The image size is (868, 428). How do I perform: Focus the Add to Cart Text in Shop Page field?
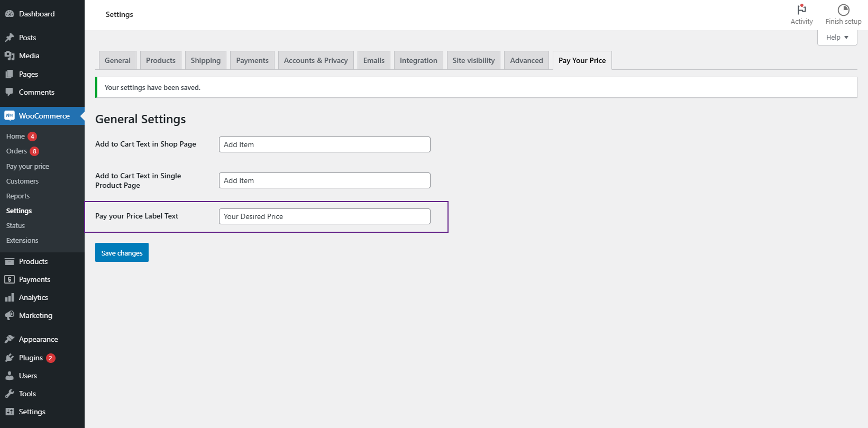tap(325, 144)
